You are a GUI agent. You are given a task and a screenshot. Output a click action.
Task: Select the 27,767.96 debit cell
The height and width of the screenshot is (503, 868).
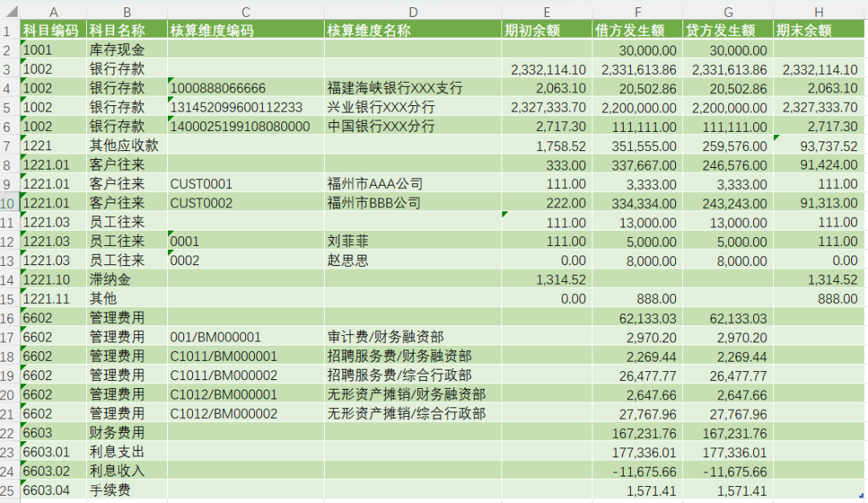(x=637, y=414)
